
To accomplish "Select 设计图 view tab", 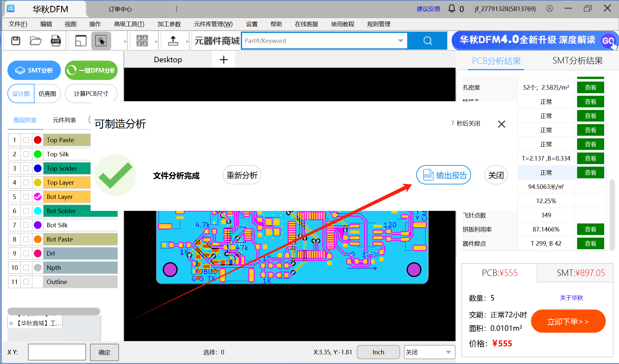I will pos(20,93).
